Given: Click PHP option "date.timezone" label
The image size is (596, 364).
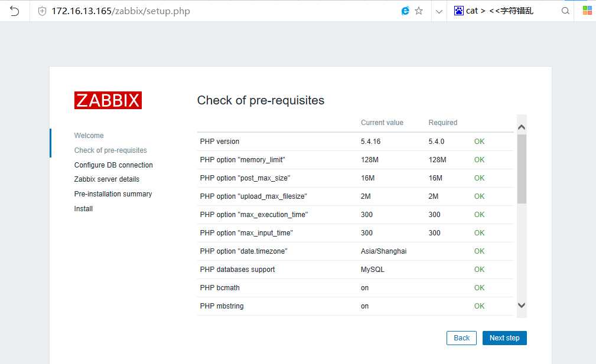Looking at the screenshot, I should click(243, 251).
